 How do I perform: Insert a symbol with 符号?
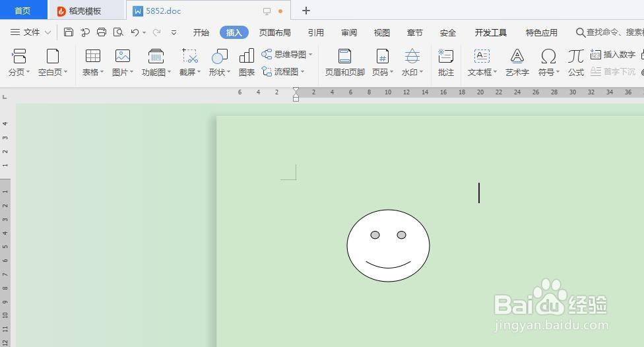point(549,62)
